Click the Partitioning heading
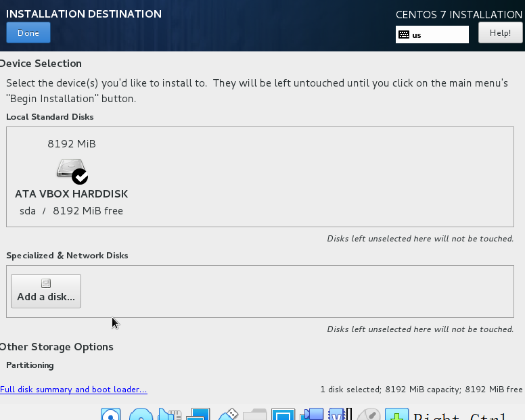The height and width of the screenshot is (420, 525). click(30, 365)
